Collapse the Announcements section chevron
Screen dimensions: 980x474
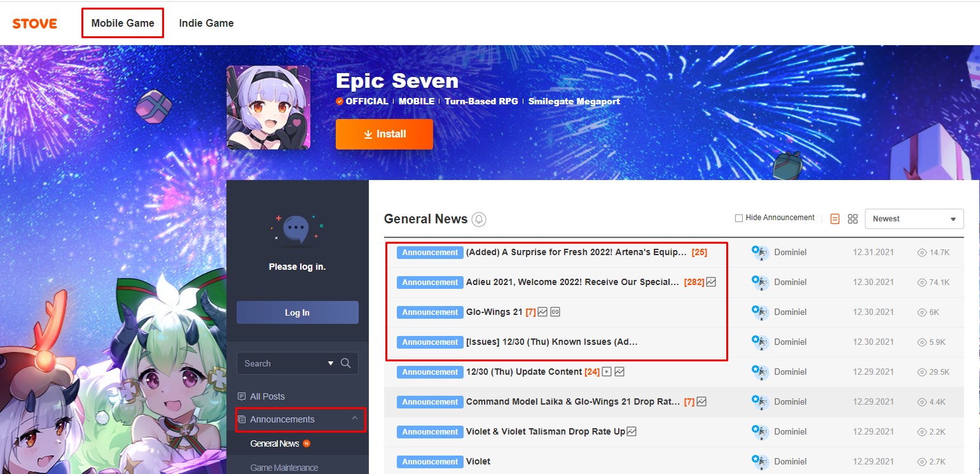click(x=355, y=418)
